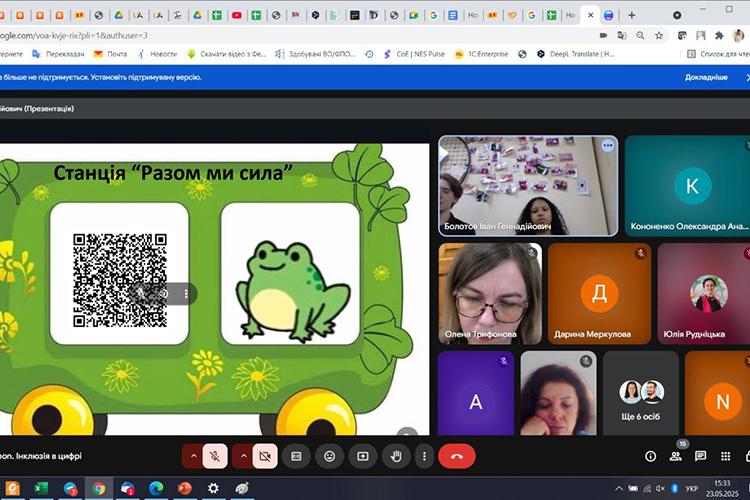Click the Chrome address bar URL
This screenshot has height=500, width=750.
(74, 35)
